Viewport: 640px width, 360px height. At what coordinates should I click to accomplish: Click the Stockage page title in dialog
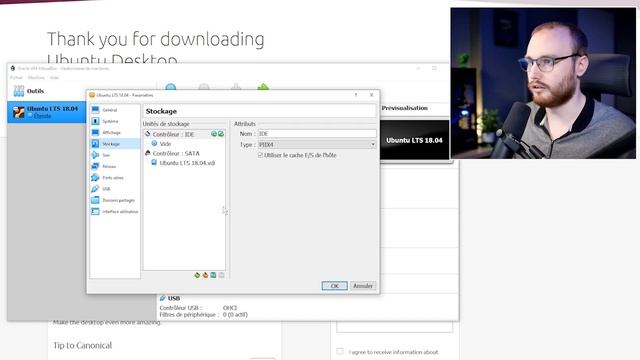(x=161, y=111)
